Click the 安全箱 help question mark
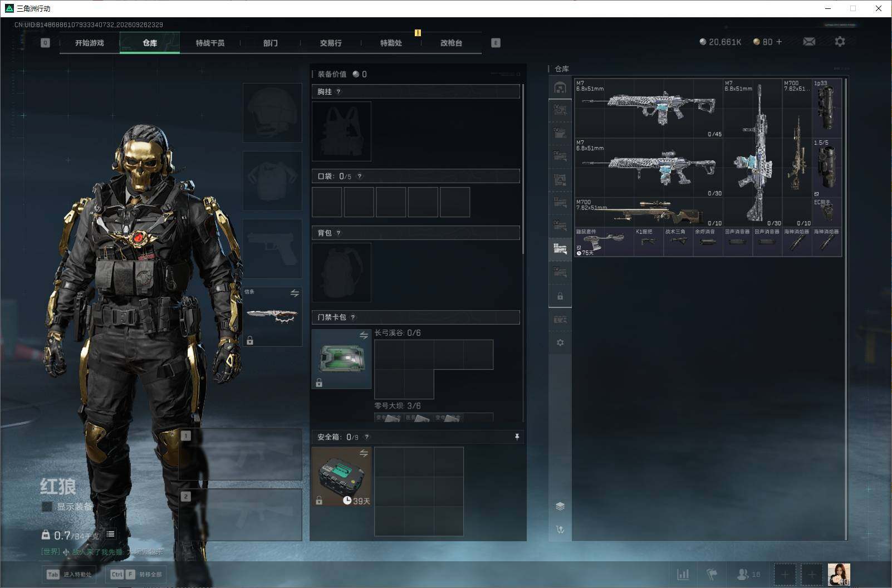This screenshot has width=892, height=588. pyautogui.click(x=366, y=437)
